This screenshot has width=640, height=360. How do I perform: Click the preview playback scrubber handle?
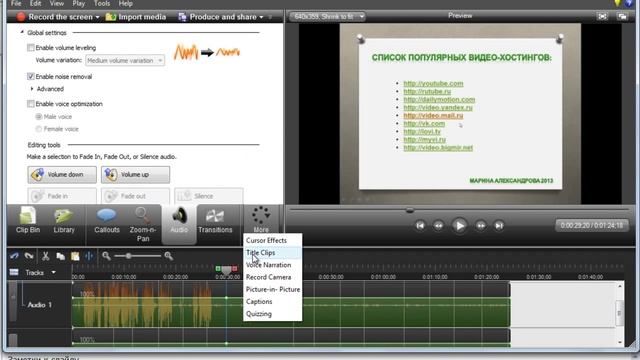coord(410,210)
